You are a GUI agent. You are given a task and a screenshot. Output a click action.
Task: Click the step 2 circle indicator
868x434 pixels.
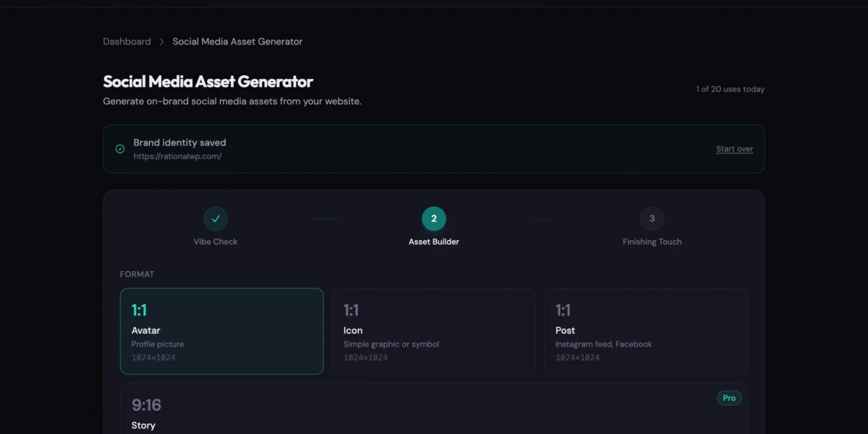[434, 218]
